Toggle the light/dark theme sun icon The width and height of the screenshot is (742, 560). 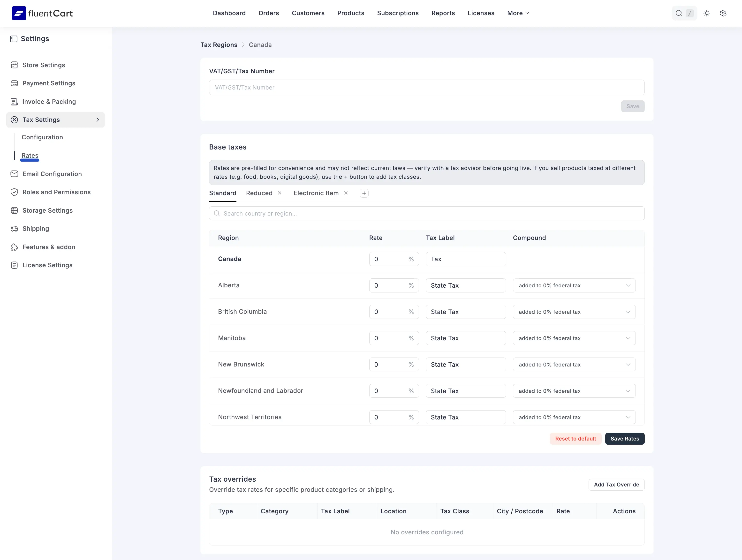[x=706, y=13]
